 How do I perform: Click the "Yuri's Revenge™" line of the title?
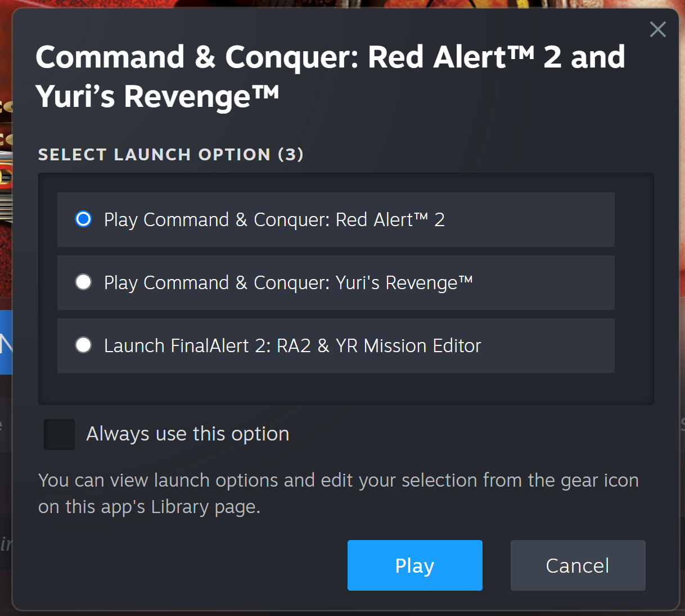click(x=157, y=96)
